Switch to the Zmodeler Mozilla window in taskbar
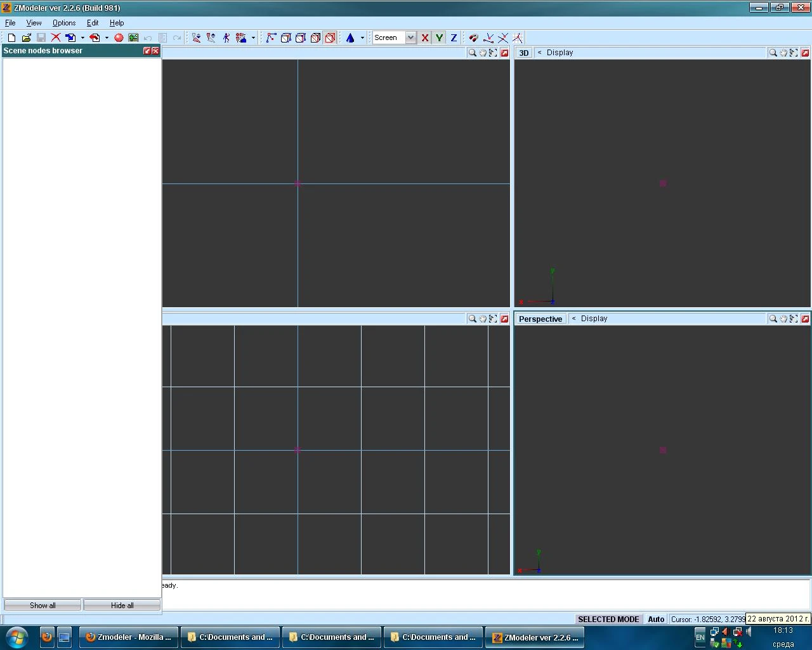 (129, 637)
